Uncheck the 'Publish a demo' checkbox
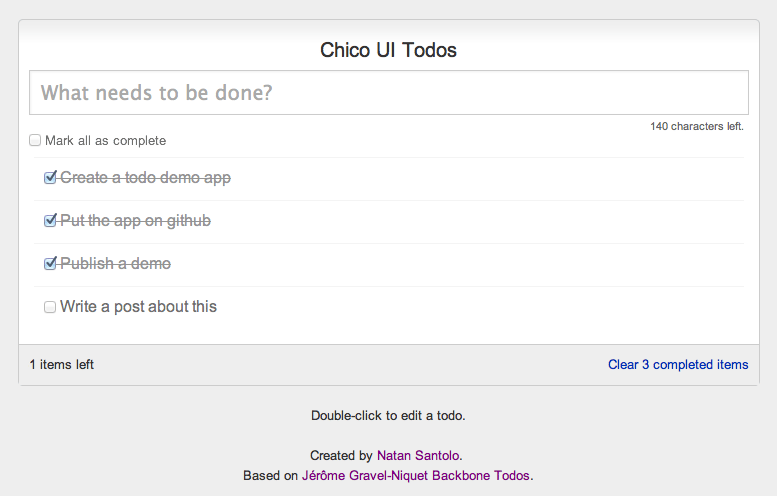 point(50,264)
